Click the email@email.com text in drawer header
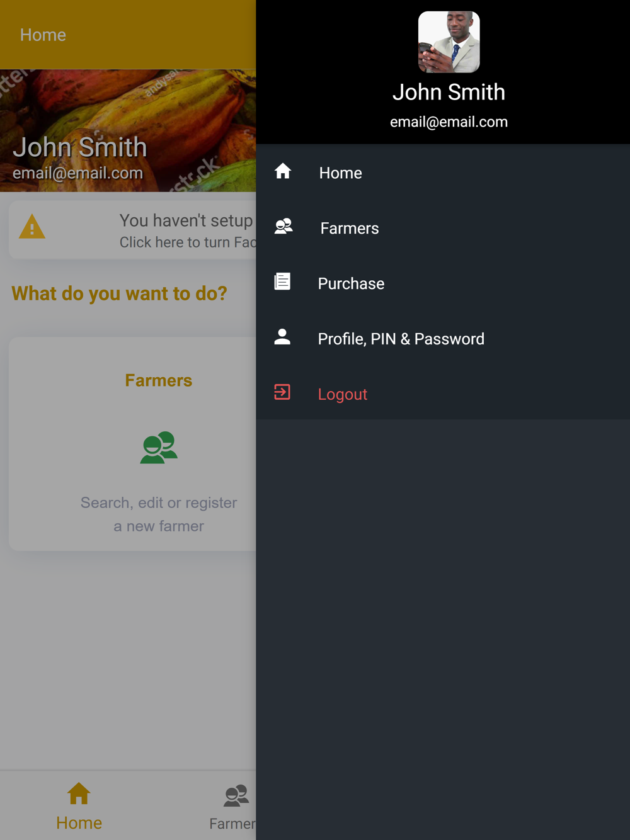 [x=449, y=122]
